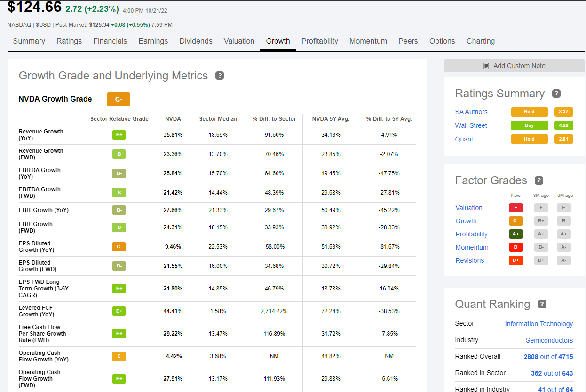
Task: Click Wall Street 4.22 score badge
Action: [564, 125]
